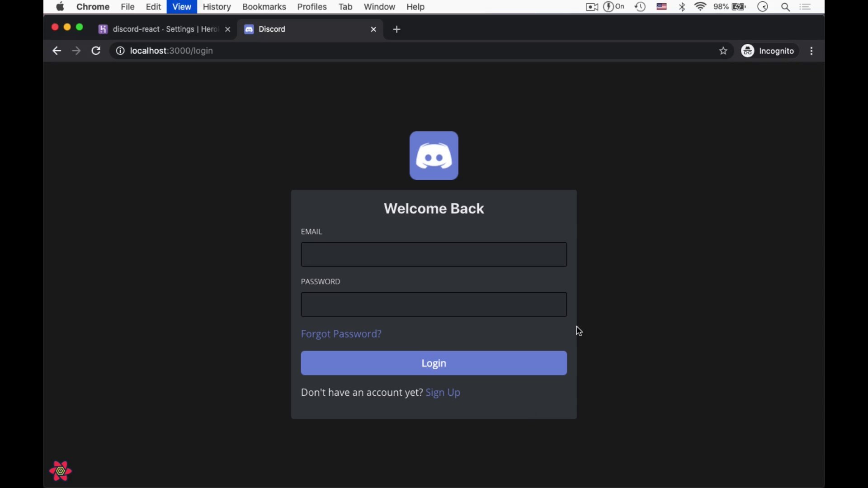Image resolution: width=868 pixels, height=488 pixels.
Task: Click the reload page icon
Action: 96,51
